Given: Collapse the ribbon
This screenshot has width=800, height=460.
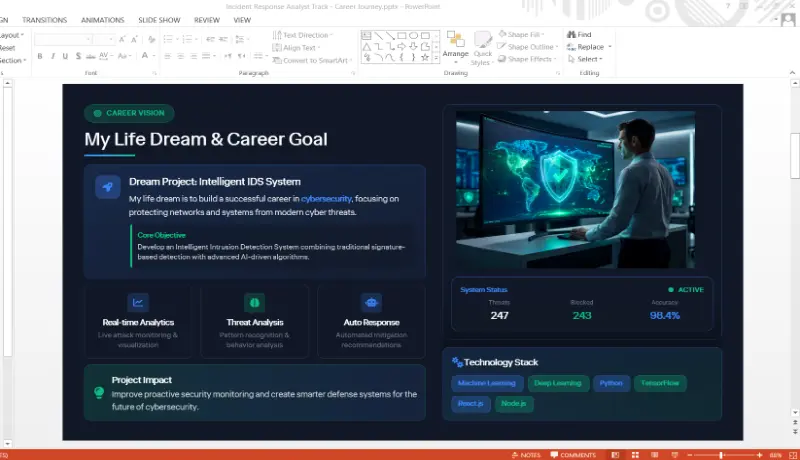Looking at the screenshot, I should [x=792, y=73].
